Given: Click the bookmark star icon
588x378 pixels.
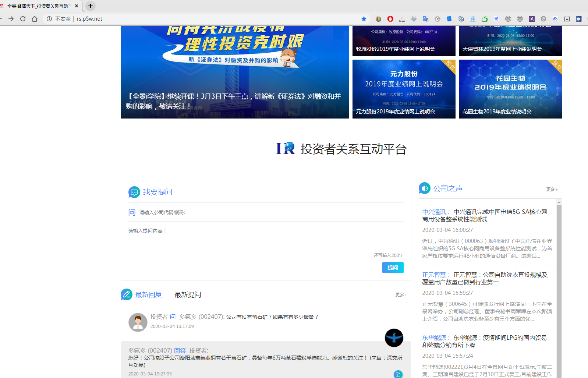Looking at the screenshot, I should pyautogui.click(x=364, y=19).
